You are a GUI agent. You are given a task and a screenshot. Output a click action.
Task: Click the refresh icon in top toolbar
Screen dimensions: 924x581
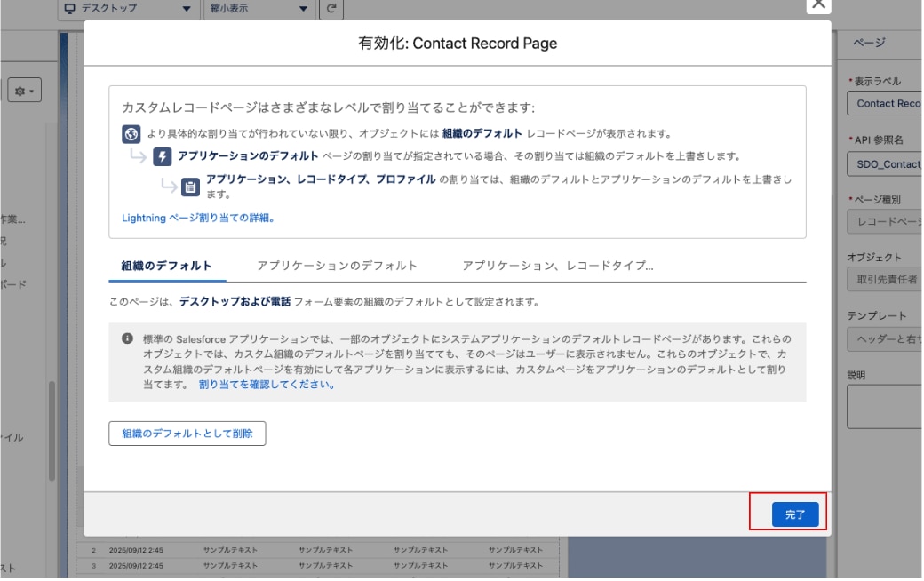331,9
